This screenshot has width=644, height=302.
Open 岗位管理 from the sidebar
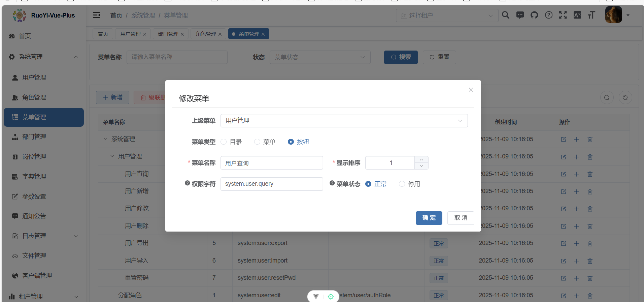point(34,157)
